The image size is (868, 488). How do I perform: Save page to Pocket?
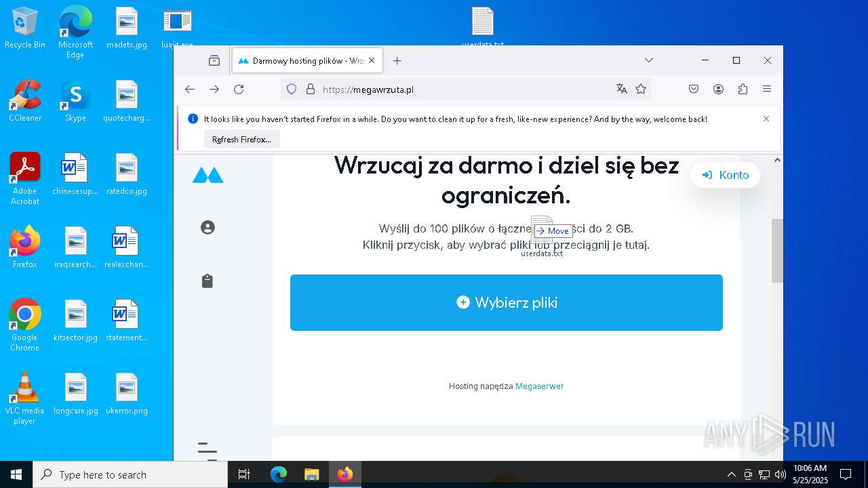[x=694, y=89]
